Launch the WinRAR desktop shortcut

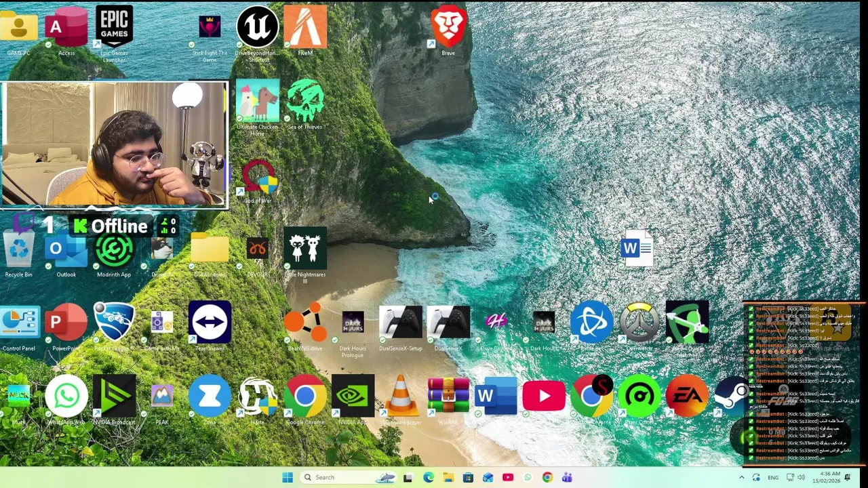pyautogui.click(x=448, y=396)
